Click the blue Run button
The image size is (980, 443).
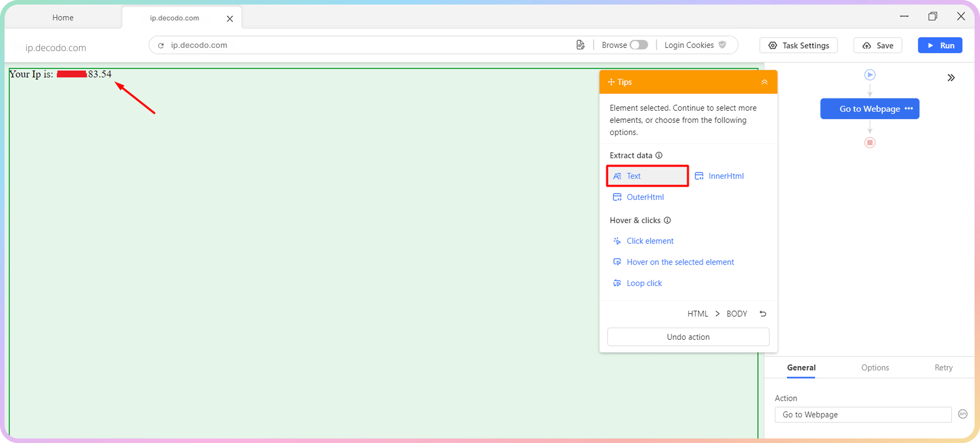[x=940, y=45]
